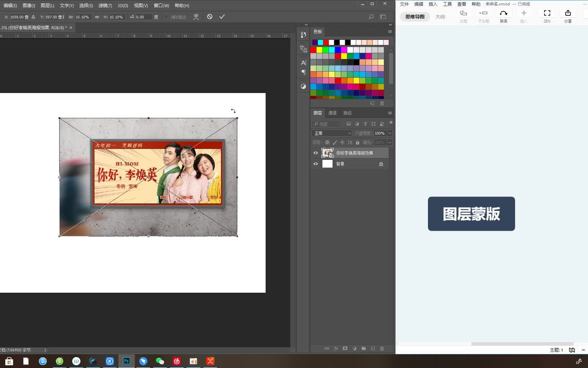
Task: Click XMind 联系 relationship button
Action: pyautogui.click(x=504, y=16)
